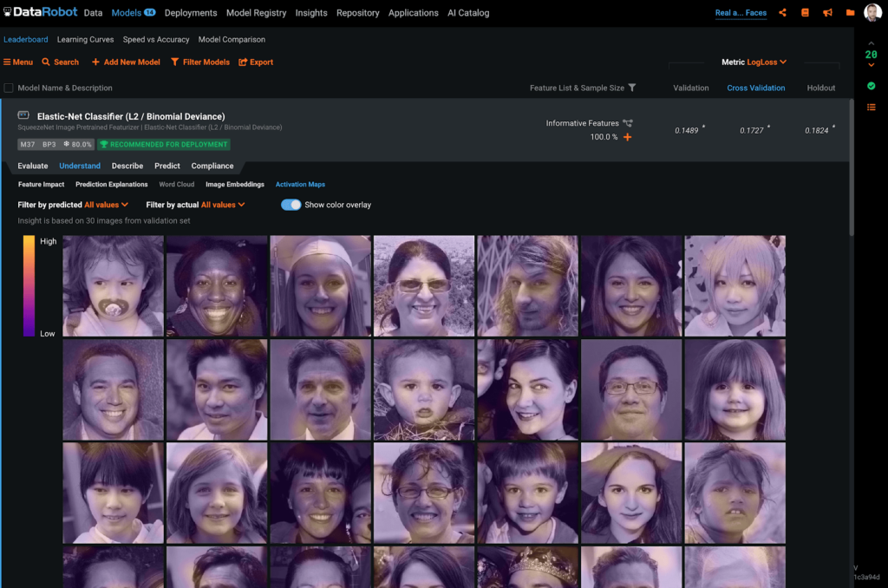Disable the Show color overlay switch
The width and height of the screenshot is (888, 588).
click(290, 204)
